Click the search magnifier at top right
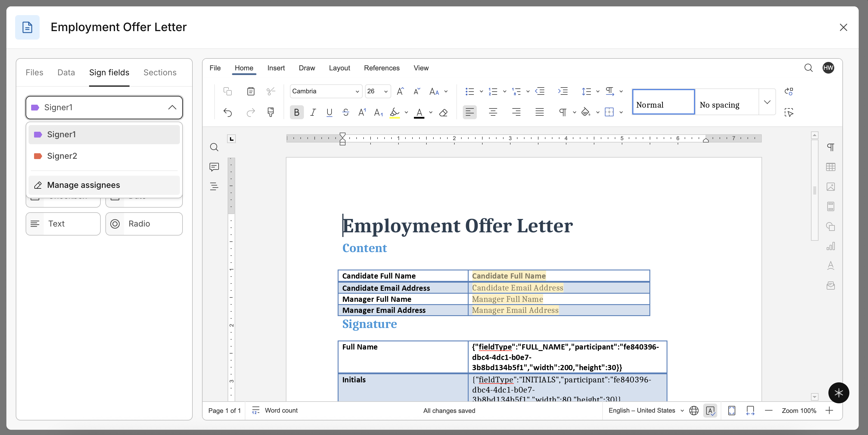868x435 pixels. click(808, 68)
